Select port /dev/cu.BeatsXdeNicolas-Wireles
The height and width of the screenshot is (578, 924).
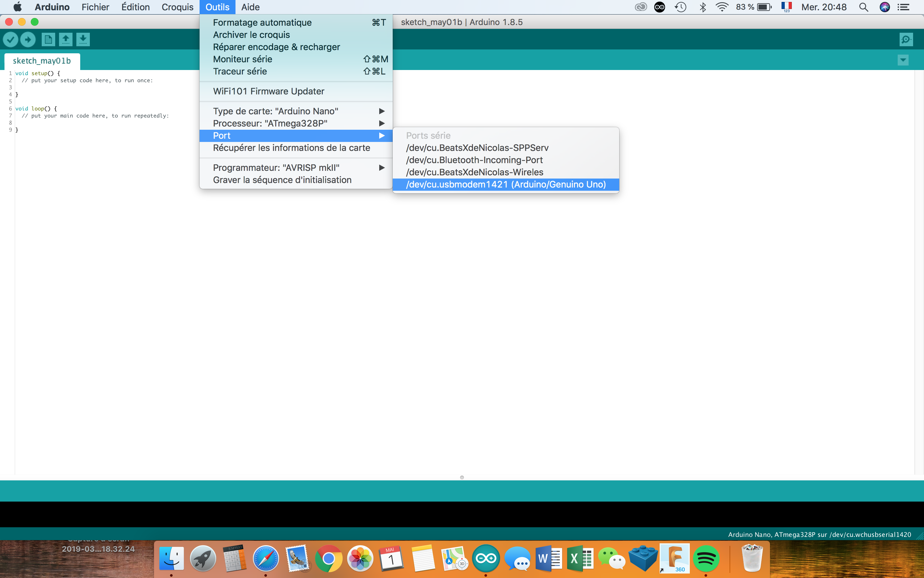coord(506,172)
